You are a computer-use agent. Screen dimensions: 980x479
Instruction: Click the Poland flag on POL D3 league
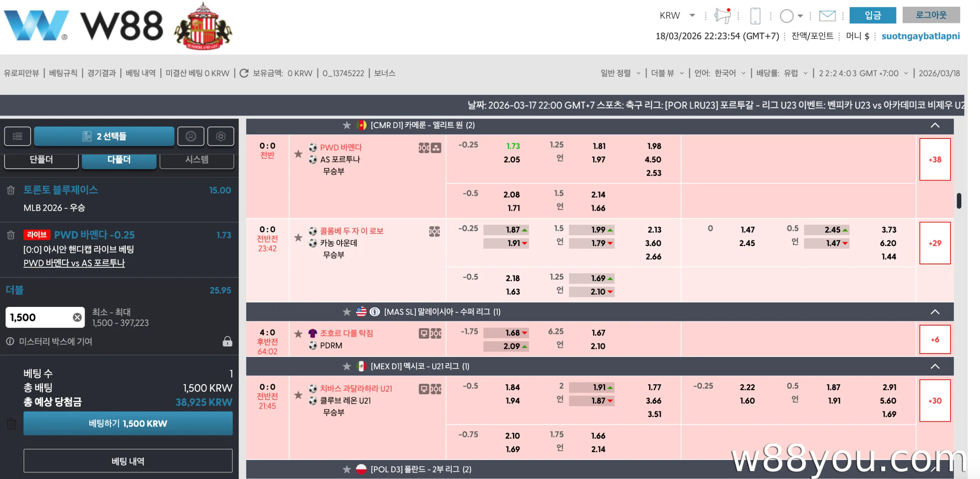(x=361, y=469)
